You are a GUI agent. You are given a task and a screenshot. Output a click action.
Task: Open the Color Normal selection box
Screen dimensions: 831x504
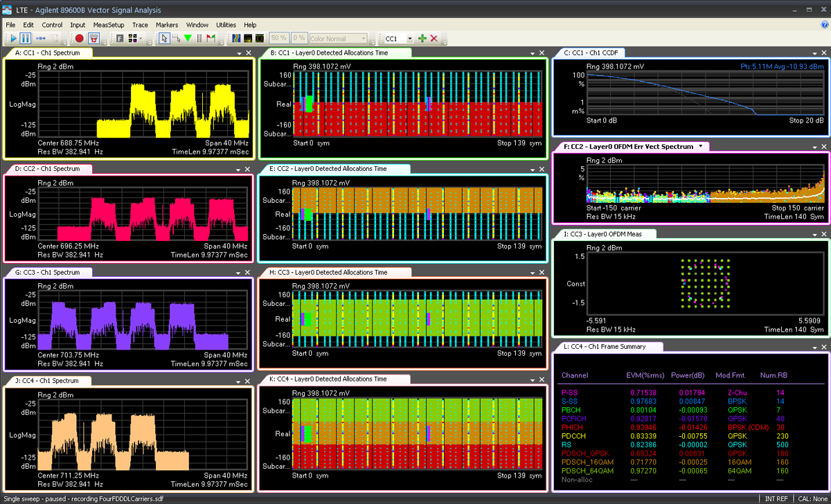(338, 39)
